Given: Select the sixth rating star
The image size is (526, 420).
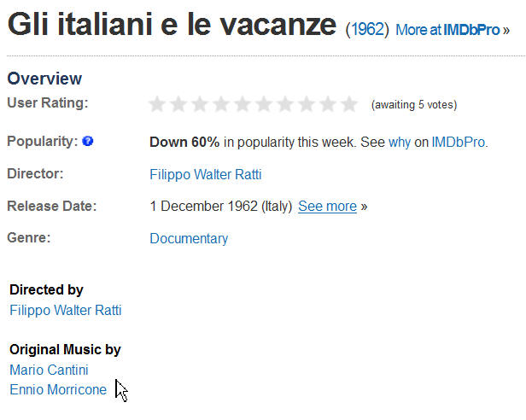Looking at the screenshot, I should [264, 104].
